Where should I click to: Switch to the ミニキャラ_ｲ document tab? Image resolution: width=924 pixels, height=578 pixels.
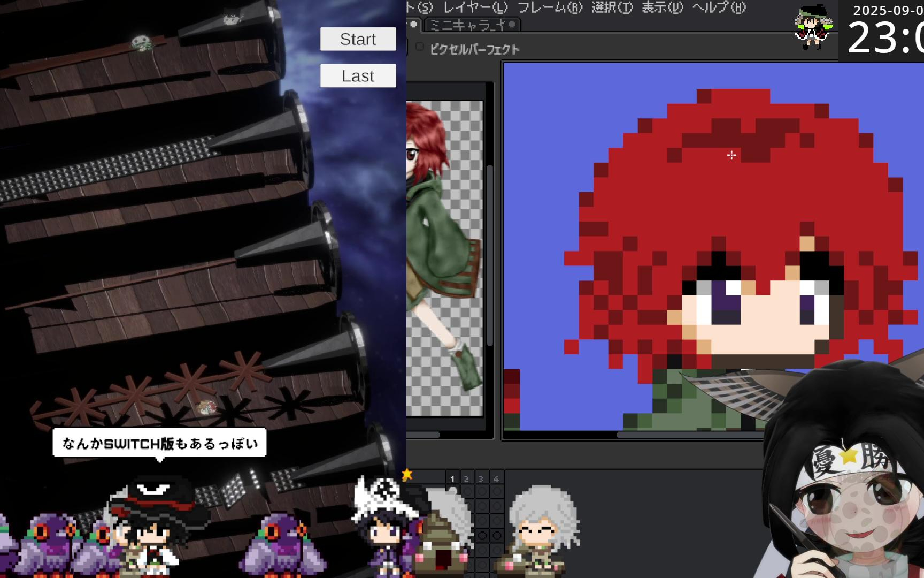pos(472,25)
